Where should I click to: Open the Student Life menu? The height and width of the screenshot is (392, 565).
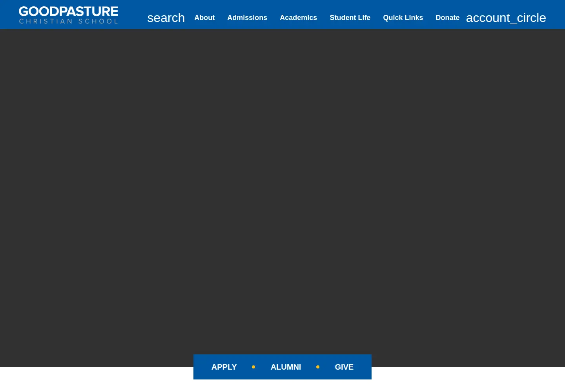click(350, 18)
